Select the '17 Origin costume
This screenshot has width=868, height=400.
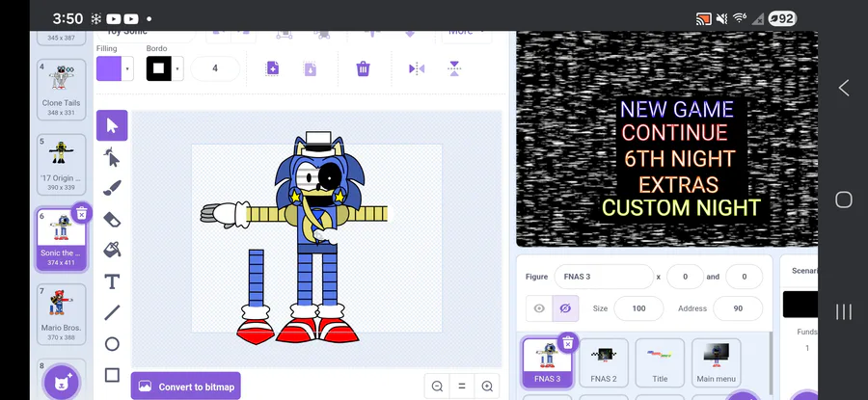[x=61, y=164]
